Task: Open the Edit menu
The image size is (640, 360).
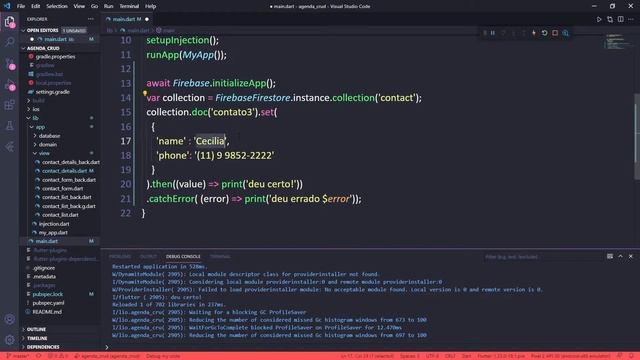Action: [36, 6]
